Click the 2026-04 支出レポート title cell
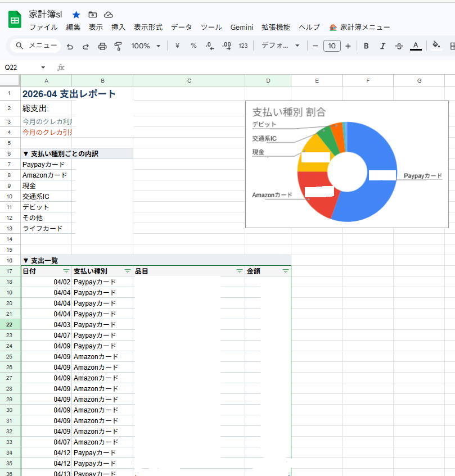Screen dimensions: 455x476 pyautogui.click(x=69, y=94)
